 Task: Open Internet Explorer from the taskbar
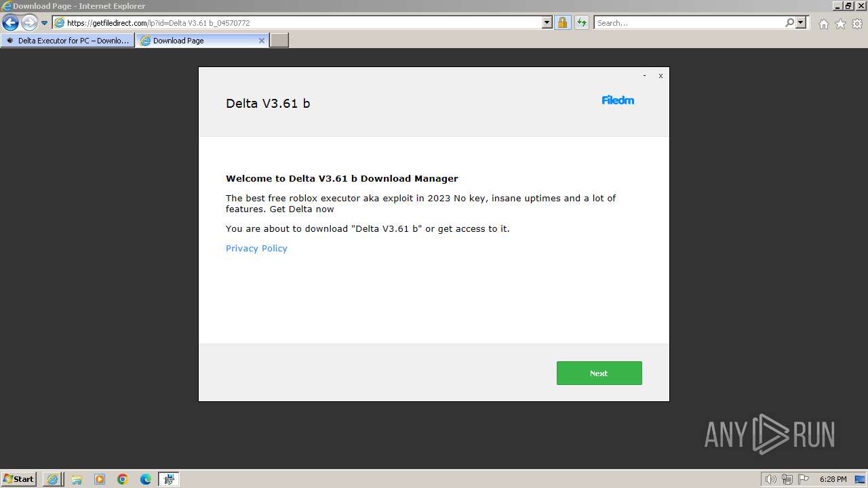coord(53,479)
